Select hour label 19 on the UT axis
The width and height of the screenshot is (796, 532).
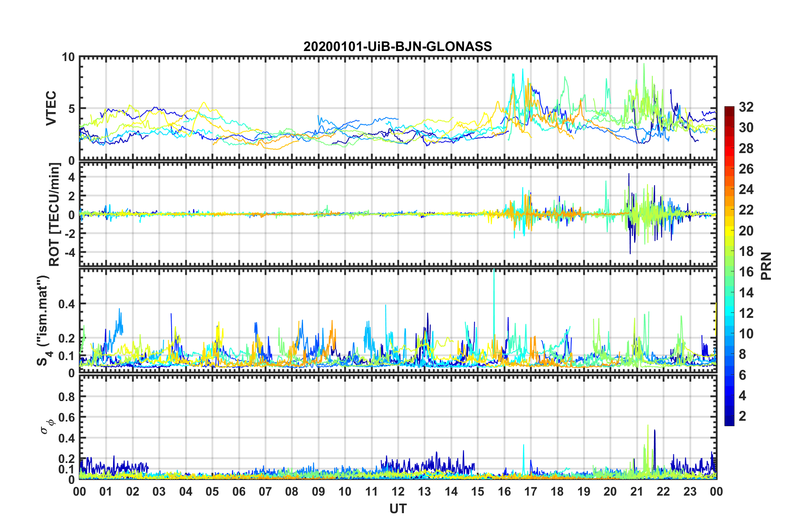pyautogui.click(x=584, y=491)
